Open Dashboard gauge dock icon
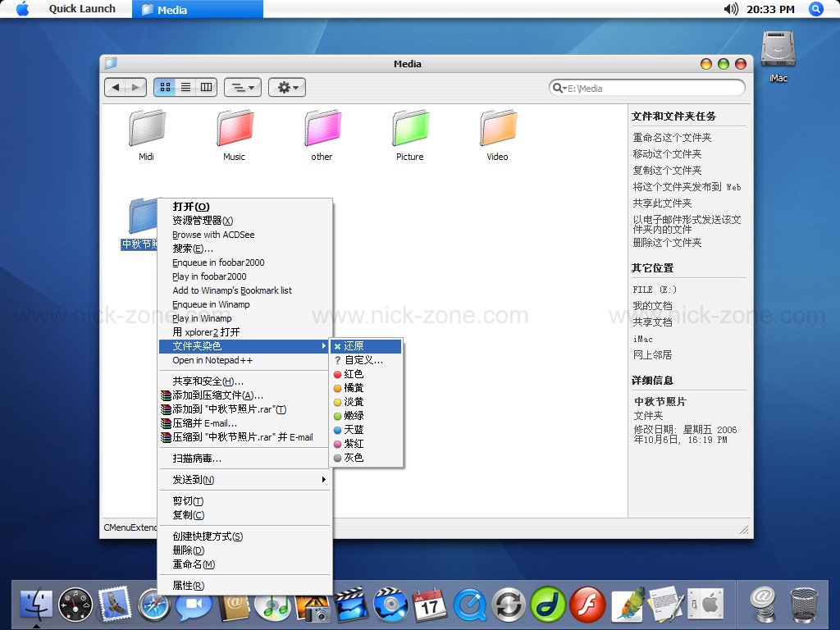840x630 pixels. pos(75,605)
